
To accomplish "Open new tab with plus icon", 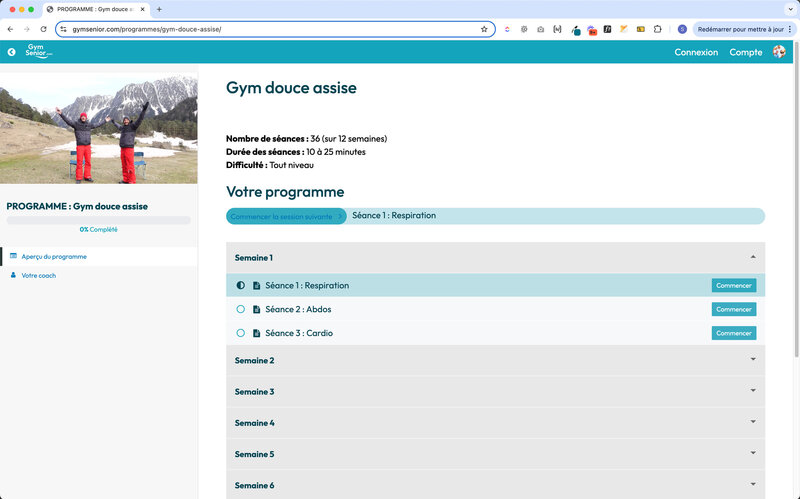I will [x=159, y=9].
